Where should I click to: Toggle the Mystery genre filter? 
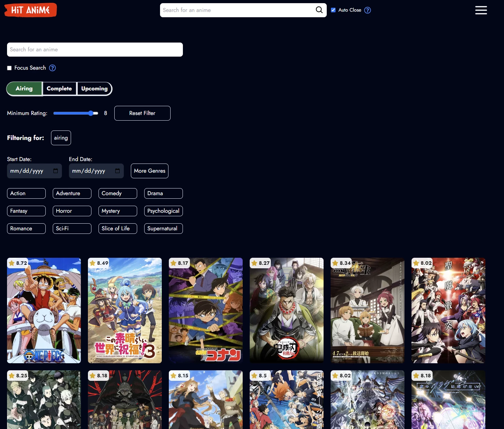(118, 211)
